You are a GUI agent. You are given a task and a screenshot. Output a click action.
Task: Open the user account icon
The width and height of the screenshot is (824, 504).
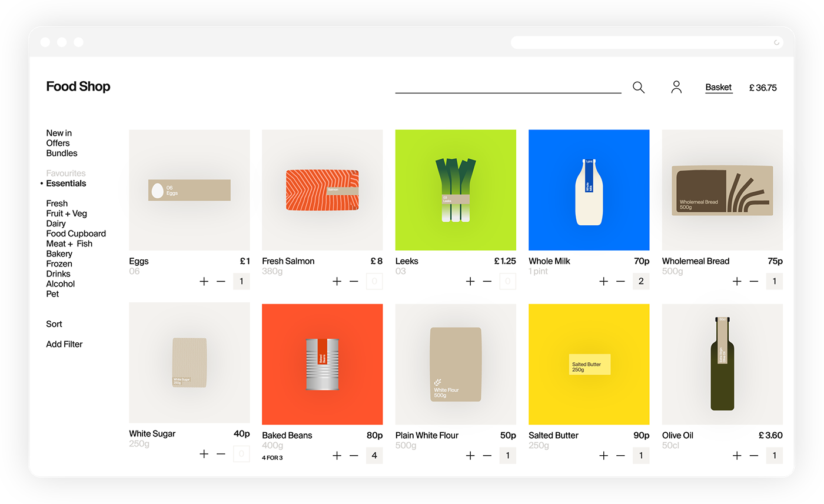click(676, 88)
